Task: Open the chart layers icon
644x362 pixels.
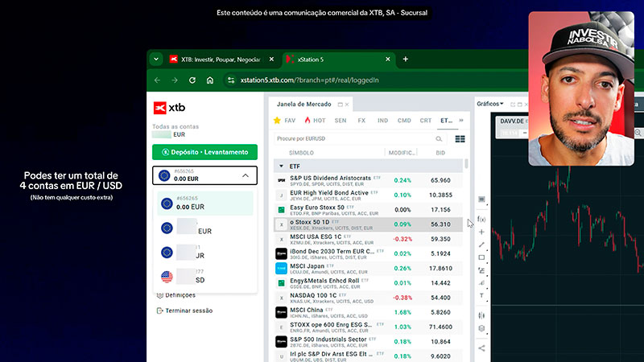Action: click(x=481, y=328)
